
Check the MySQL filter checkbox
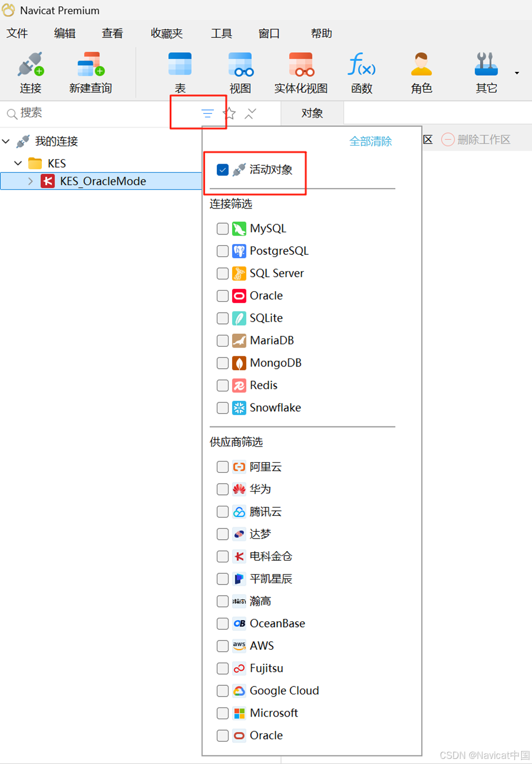[222, 228]
